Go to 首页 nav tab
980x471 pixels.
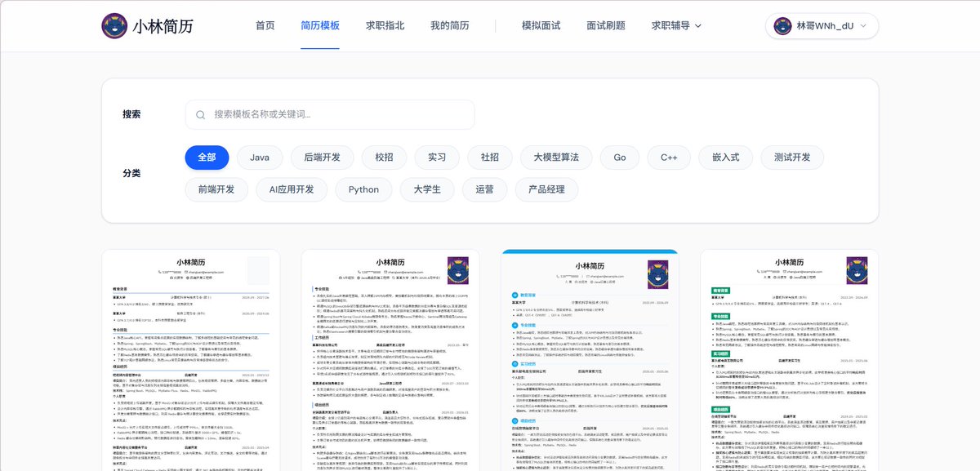tap(265, 26)
